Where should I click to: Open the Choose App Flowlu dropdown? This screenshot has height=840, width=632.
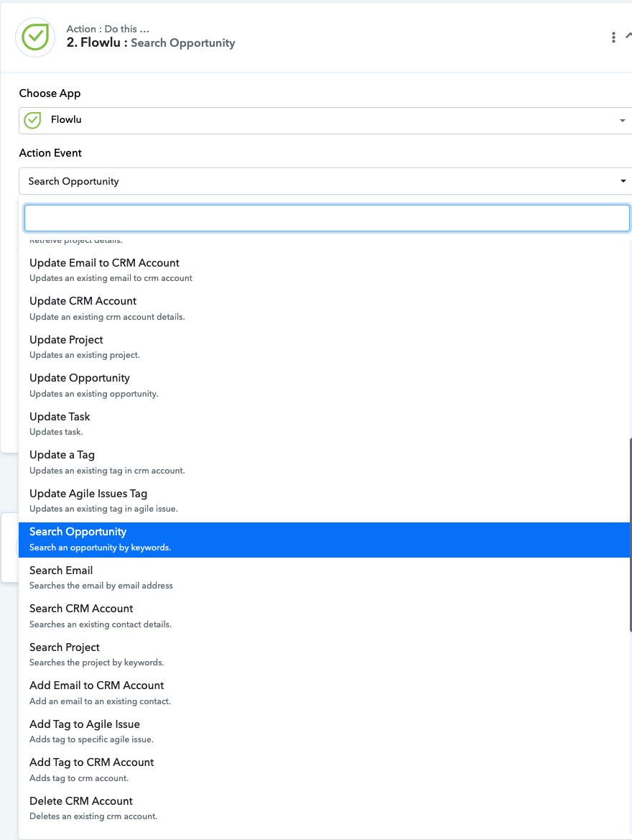coord(325,121)
